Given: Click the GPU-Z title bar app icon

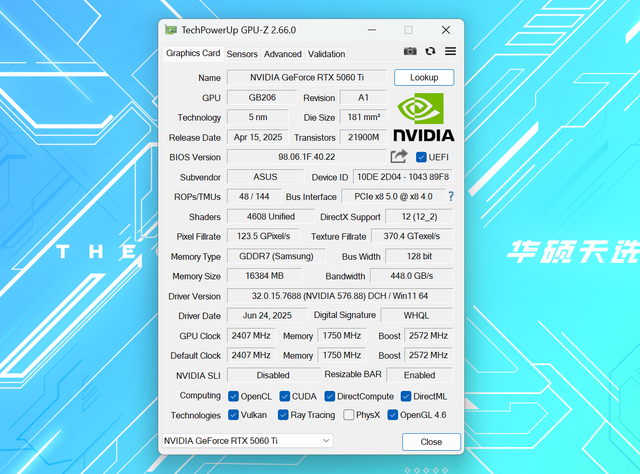Looking at the screenshot, I should pyautogui.click(x=171, y=30).
